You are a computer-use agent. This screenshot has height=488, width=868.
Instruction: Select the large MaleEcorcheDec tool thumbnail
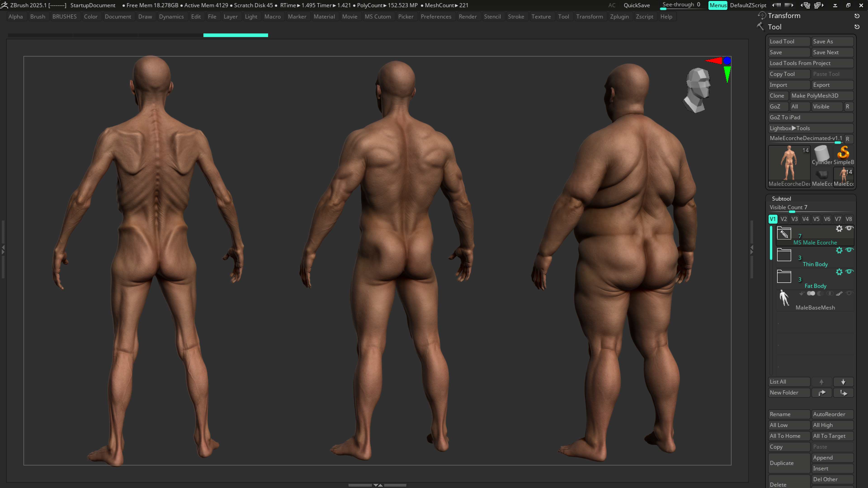789,166
